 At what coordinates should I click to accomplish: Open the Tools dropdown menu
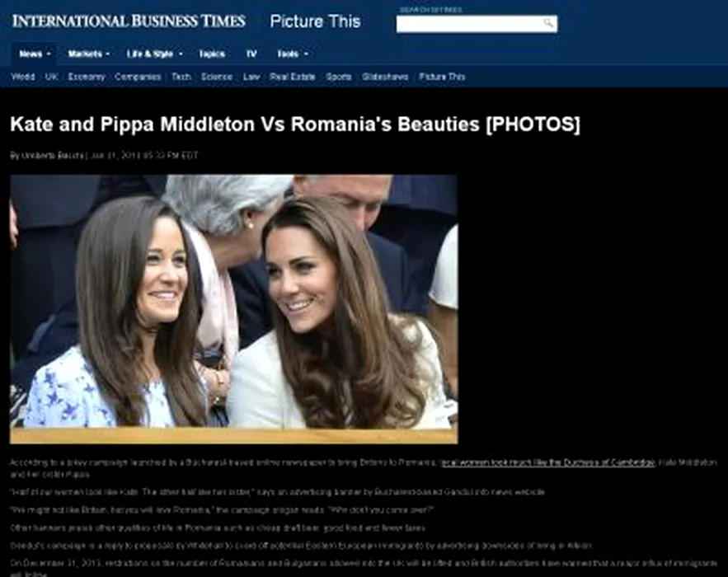[x=292, y=54]
